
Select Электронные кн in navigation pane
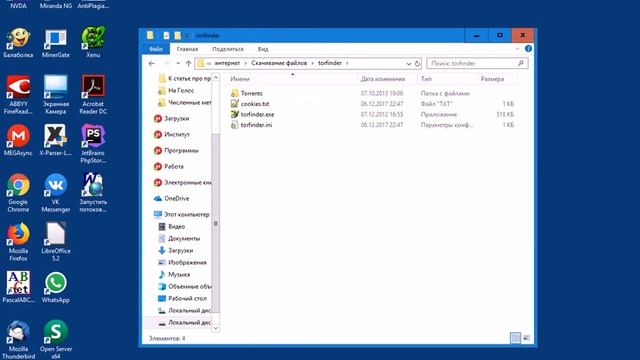[x=183, y=182]
